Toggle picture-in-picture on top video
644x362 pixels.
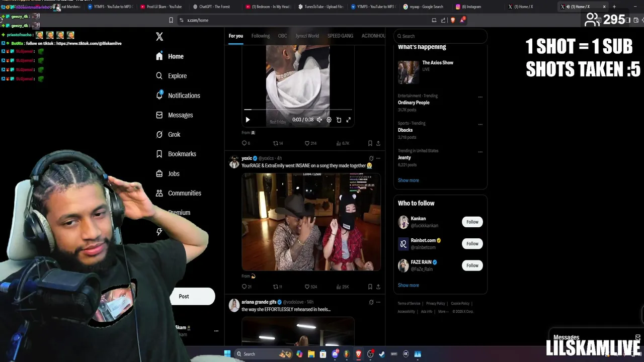click(339, 120)
